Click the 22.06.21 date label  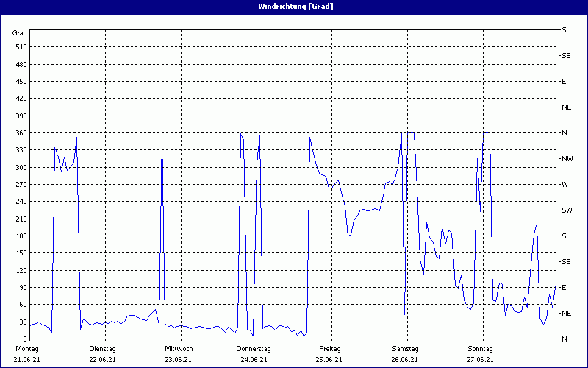coord(102,360)
